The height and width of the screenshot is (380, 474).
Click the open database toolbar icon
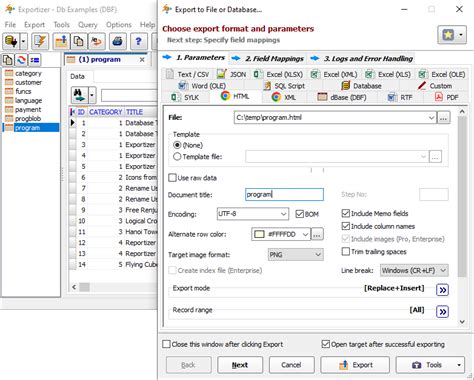pos(11,41)
